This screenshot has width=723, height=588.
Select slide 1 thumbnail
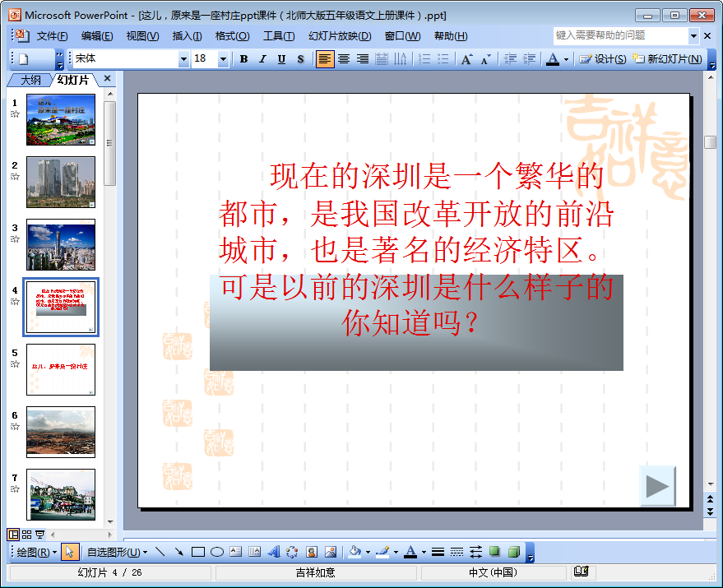coord(61,119)
